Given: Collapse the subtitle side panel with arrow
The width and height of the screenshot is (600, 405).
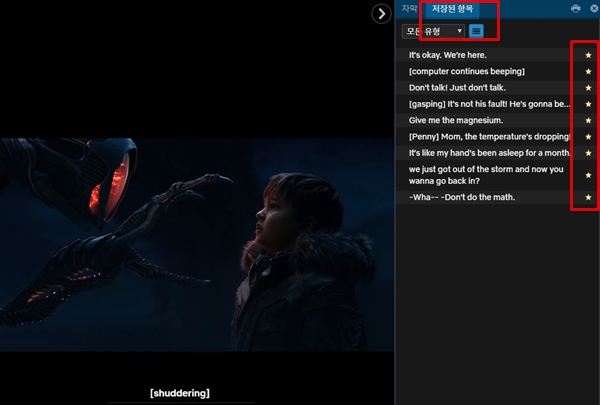Looking at the screenshot, I should (381, 14).
